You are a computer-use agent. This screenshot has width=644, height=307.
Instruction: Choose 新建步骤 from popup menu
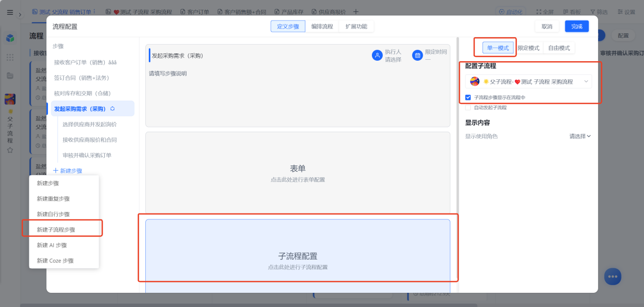[x=64, y=183]
